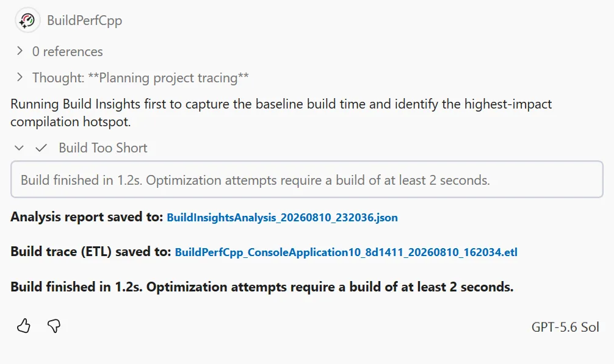Open the BuildInsightsAnalysis JSON report link
The image size is (614, 364).
[282, 218]
